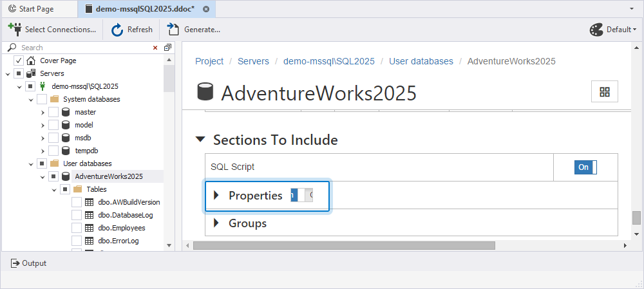The width and height of the screenshot is (644, 289).
Task: Click the msdb database icon
Action: (65, 138)
